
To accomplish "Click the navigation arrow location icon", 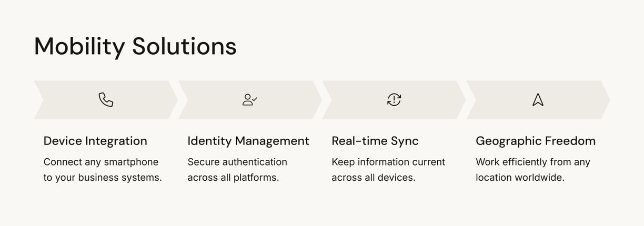I will pyautogui.click(x=538, y=100).
